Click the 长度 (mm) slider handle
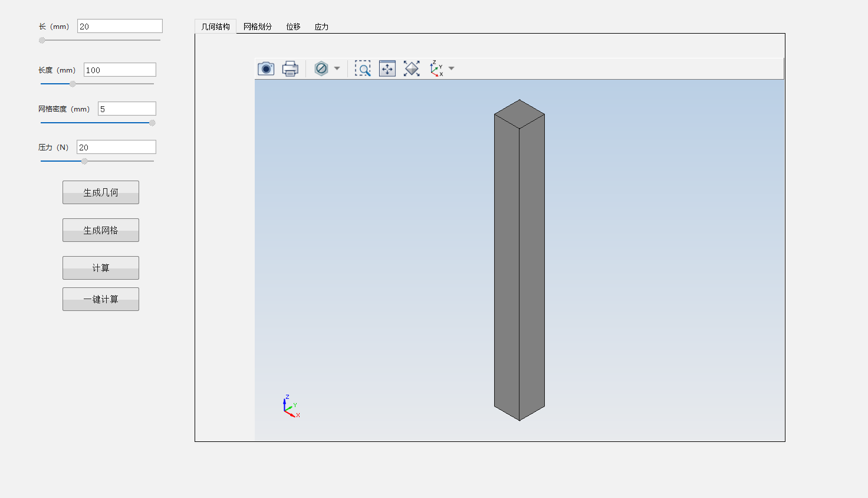 [73, 84]
